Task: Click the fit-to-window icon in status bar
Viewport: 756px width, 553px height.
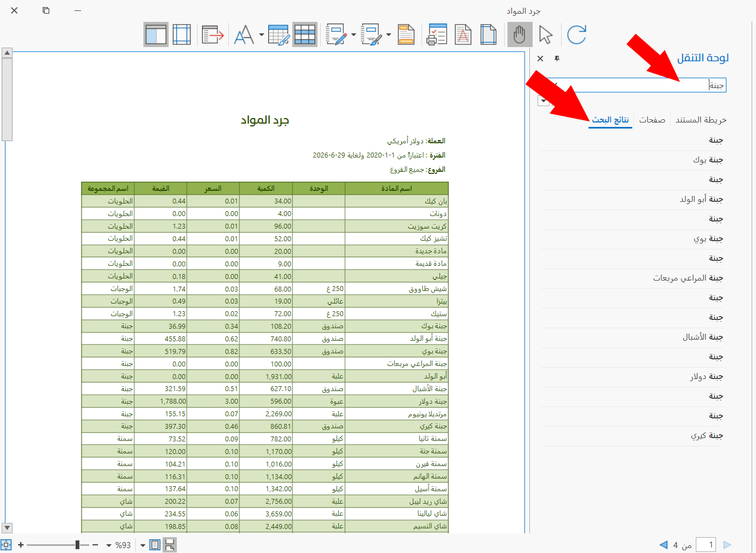Action: (6, 545)
